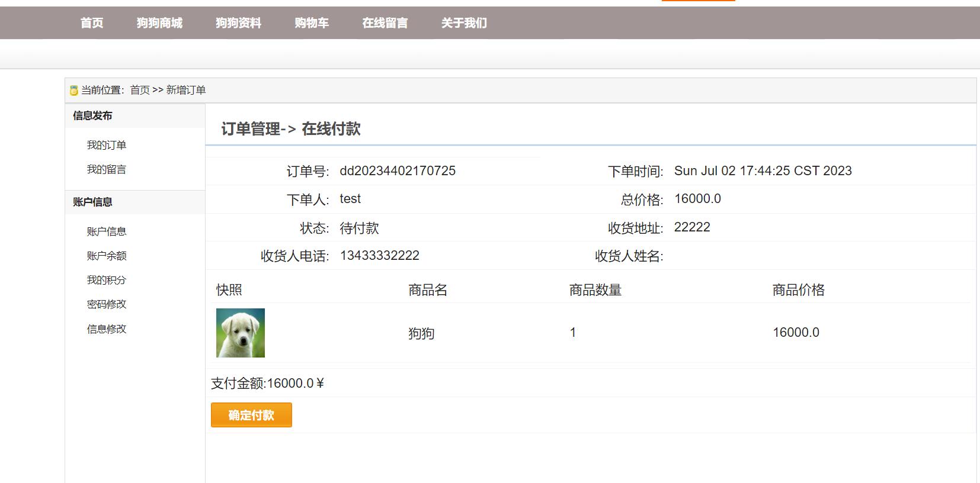Click the 待付款 status value
Screen dimensions: 980x483
click(x=360, y=228)
